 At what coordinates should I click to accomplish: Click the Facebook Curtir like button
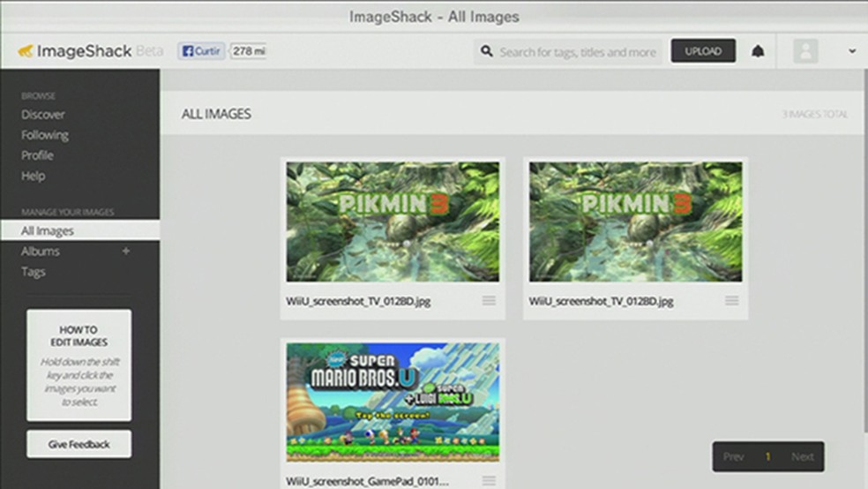point(201,51)
